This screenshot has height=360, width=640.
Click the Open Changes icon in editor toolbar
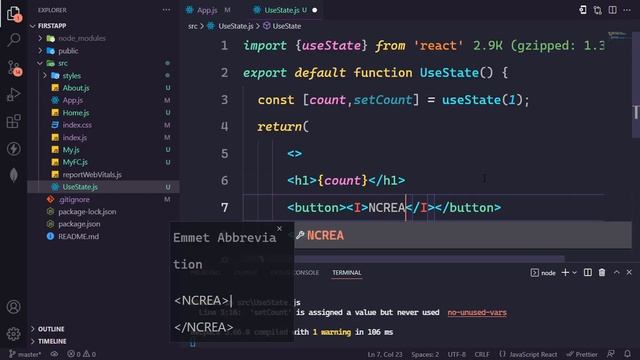point(583,10)
